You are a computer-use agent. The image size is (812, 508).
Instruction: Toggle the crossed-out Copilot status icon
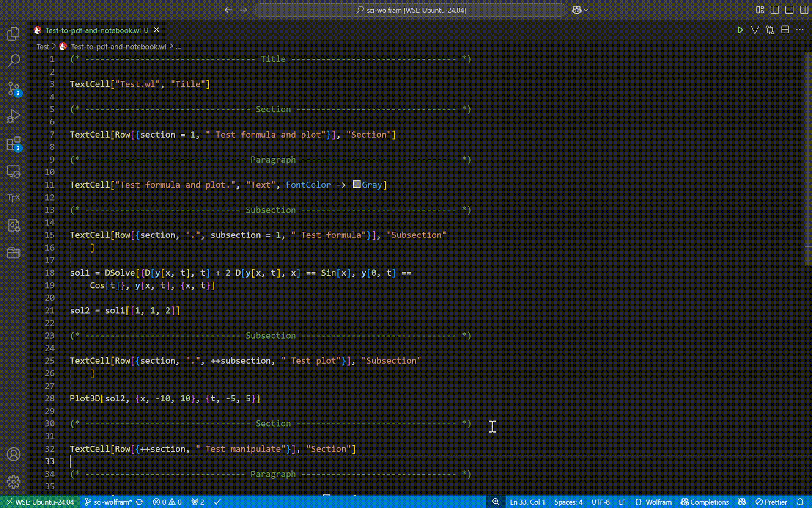[742, 502]
